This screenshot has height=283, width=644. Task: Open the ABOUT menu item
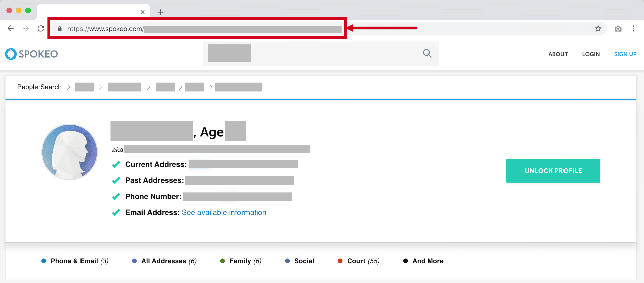558,54
